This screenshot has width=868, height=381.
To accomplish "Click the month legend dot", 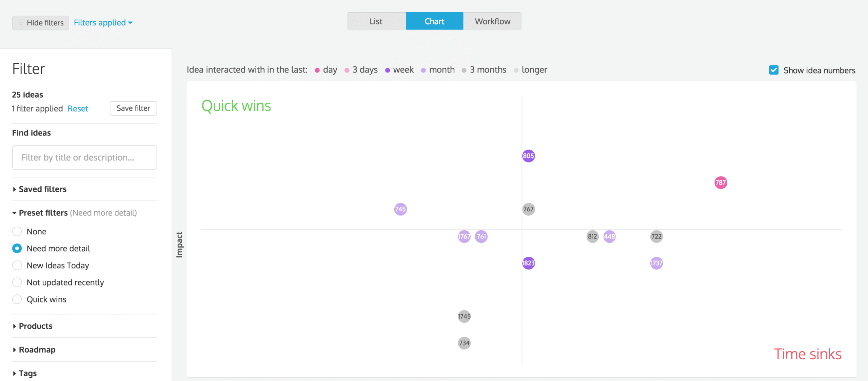I will point(423,70).
